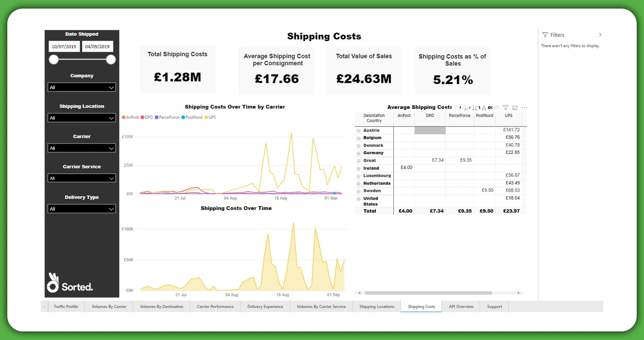Open the filter icon on the matrix visual

coord(506,108)
